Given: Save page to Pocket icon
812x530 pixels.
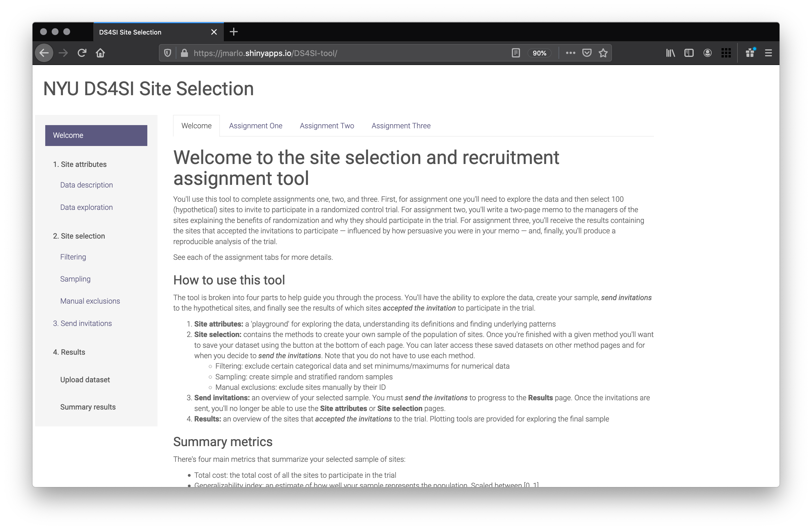Looking at the screenshot, I should coord(587,53).
